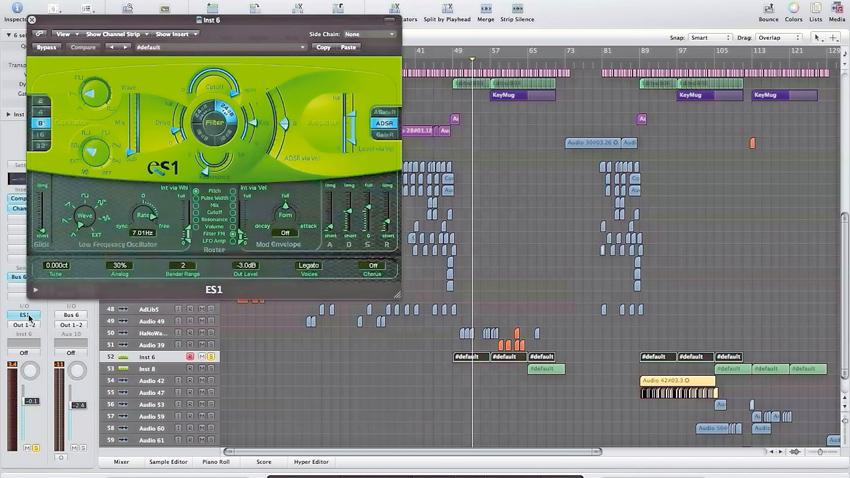The height and width of the screenshot is (478, 850).
Task: Mute the Inst 6 track
Action: pos(202,357)
